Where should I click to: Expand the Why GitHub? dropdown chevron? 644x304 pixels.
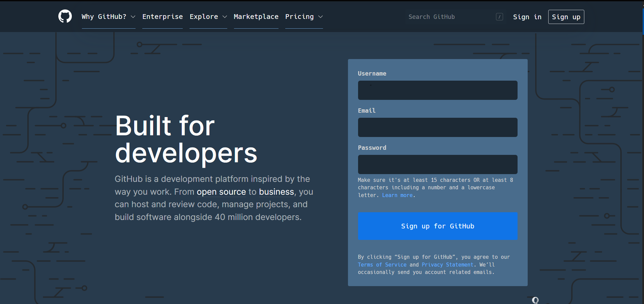pyautogui.click(x=133, y=17)
